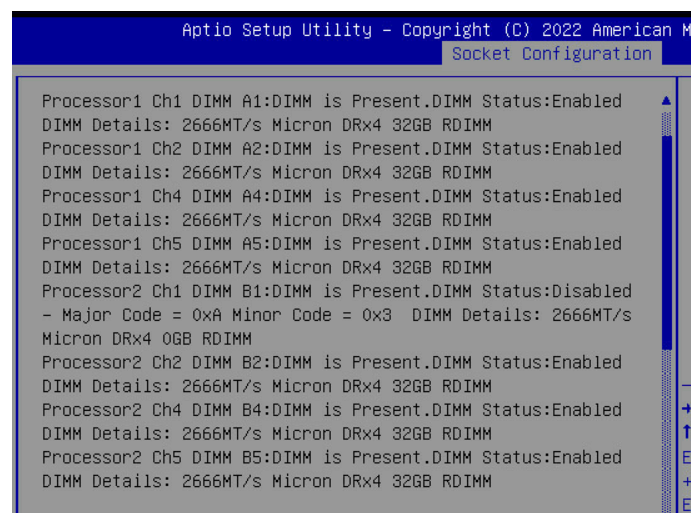The width and height of the screenshot is (691, 513).
Task: Select Processor1 Ch2 DIMM A2 status line
Action: coord(331,149)
